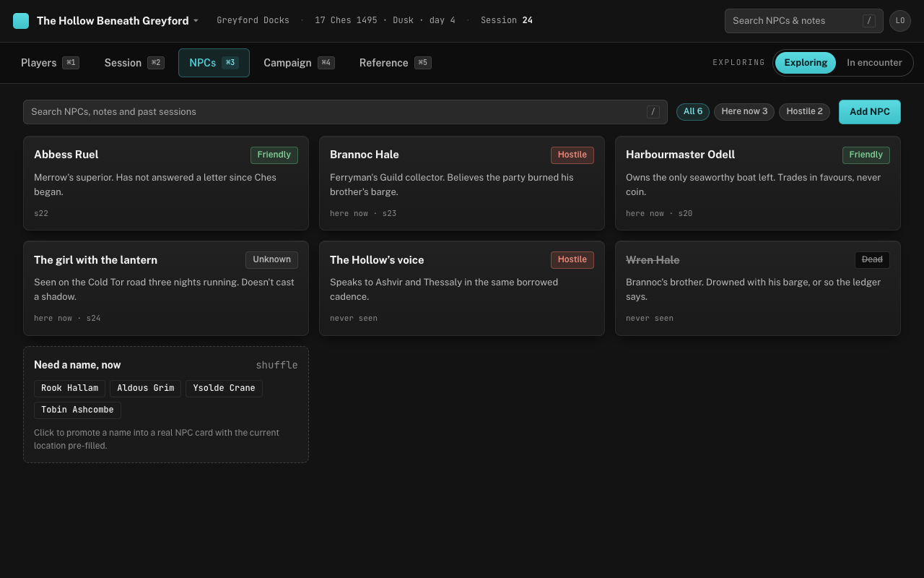924x578 pixels.
Task: Open the Harbourmaster Odell card
Action: 758,184
